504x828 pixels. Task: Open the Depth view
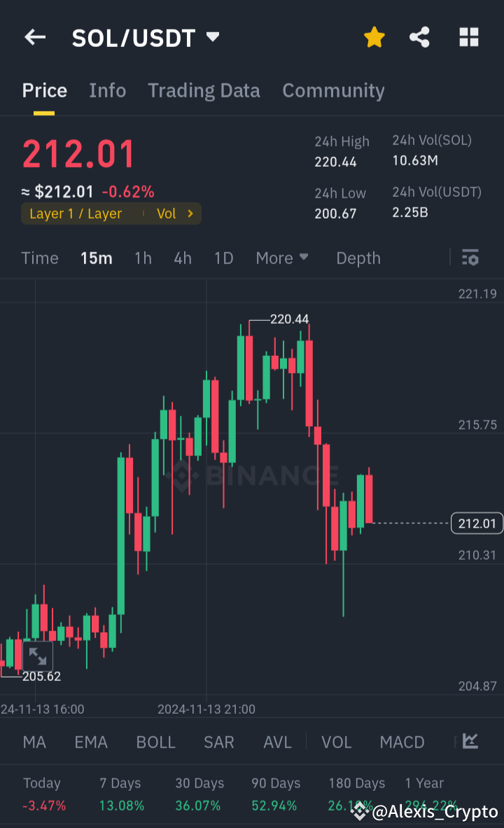[358, 258]
